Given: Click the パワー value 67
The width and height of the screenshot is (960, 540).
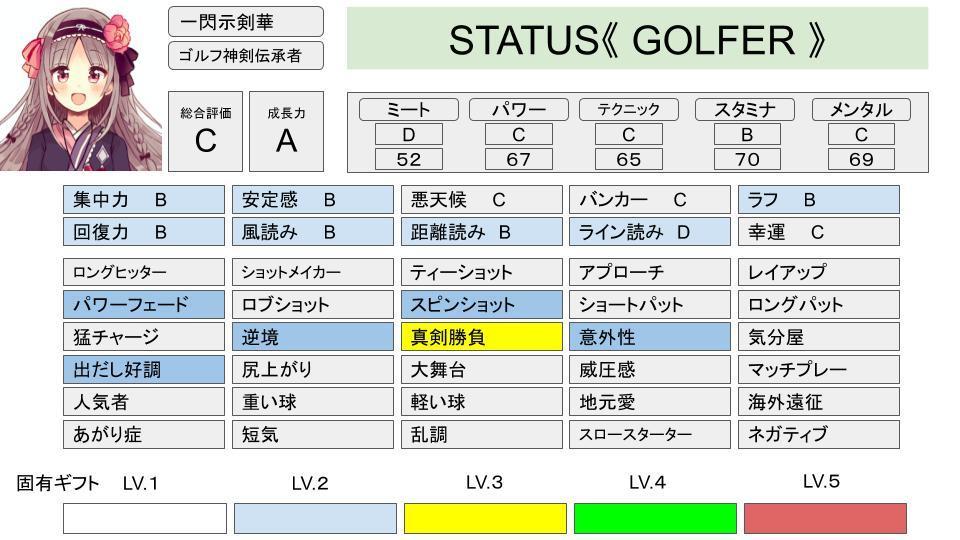Looking at the screenshot, I should coord(518,159).
